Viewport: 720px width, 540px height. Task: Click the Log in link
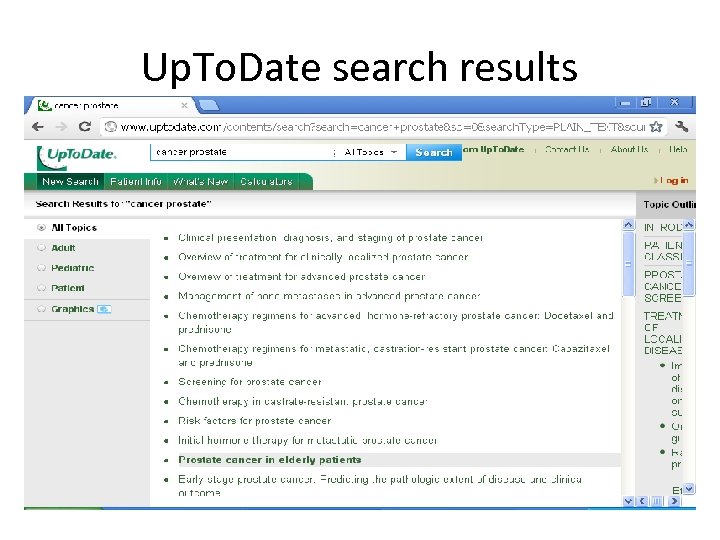point(674,180)
